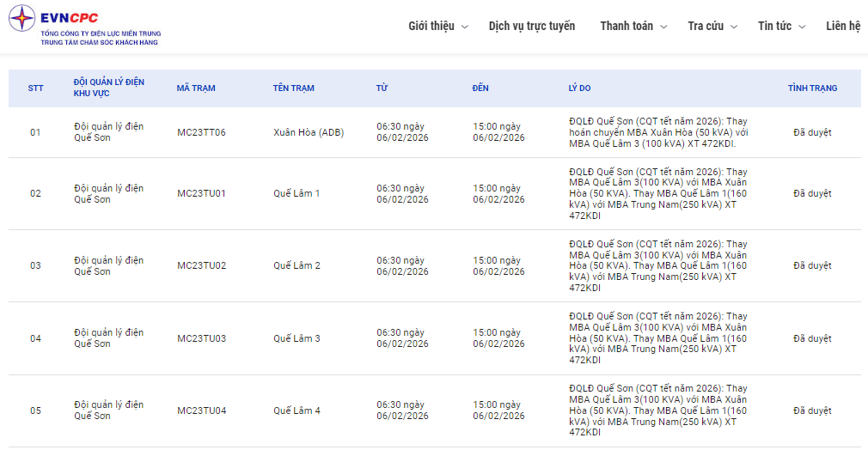Select the Mã trạm column header
The height and width of the screenshot is (450, 868).
click(196, 88)
